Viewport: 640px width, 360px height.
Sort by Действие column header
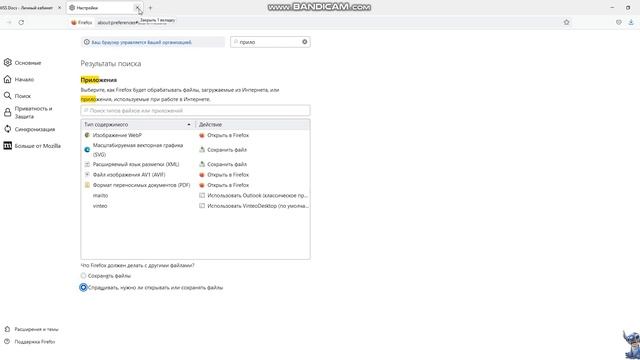(253, 124)
